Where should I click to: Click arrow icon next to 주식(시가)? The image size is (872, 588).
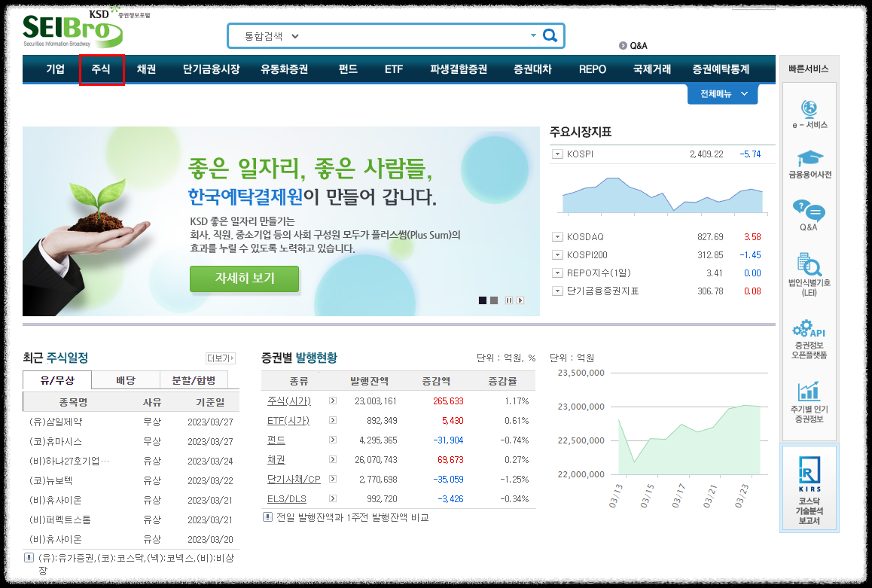333,401
